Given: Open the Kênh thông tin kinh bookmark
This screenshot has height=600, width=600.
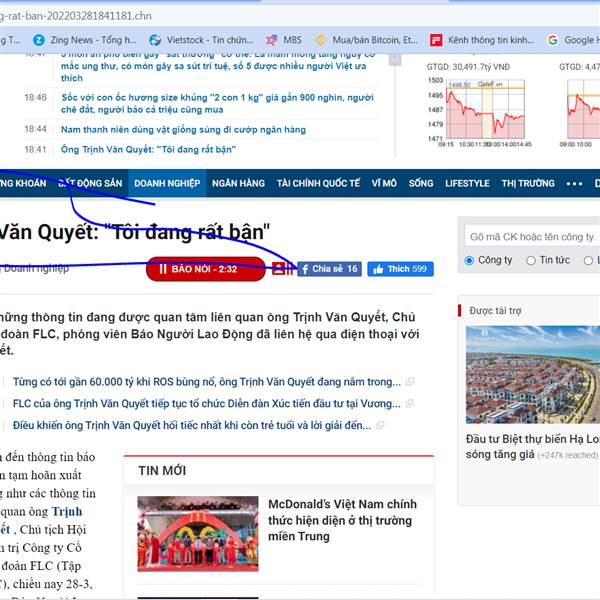Looking at the screenshot, I should click(x=482, y=40).
